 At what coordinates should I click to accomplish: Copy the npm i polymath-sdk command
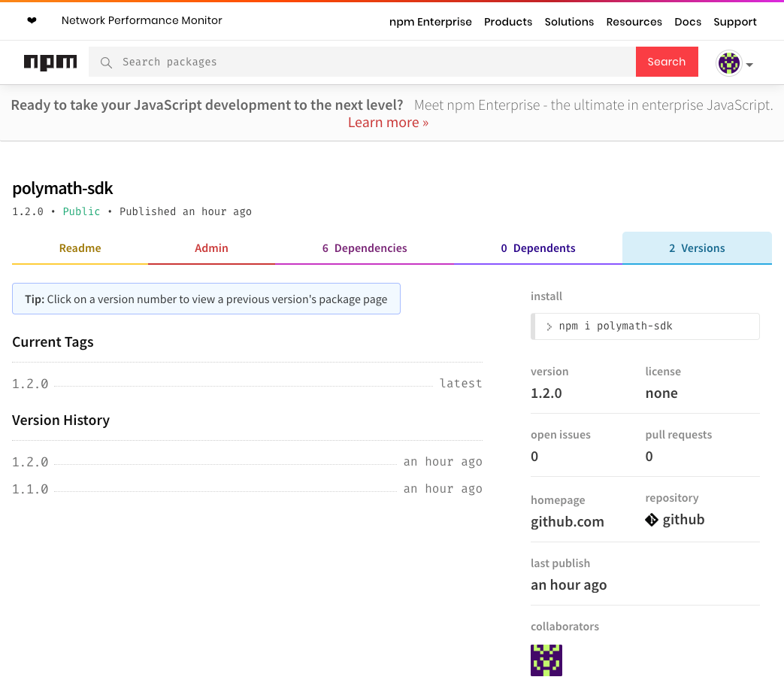[645, 326]
